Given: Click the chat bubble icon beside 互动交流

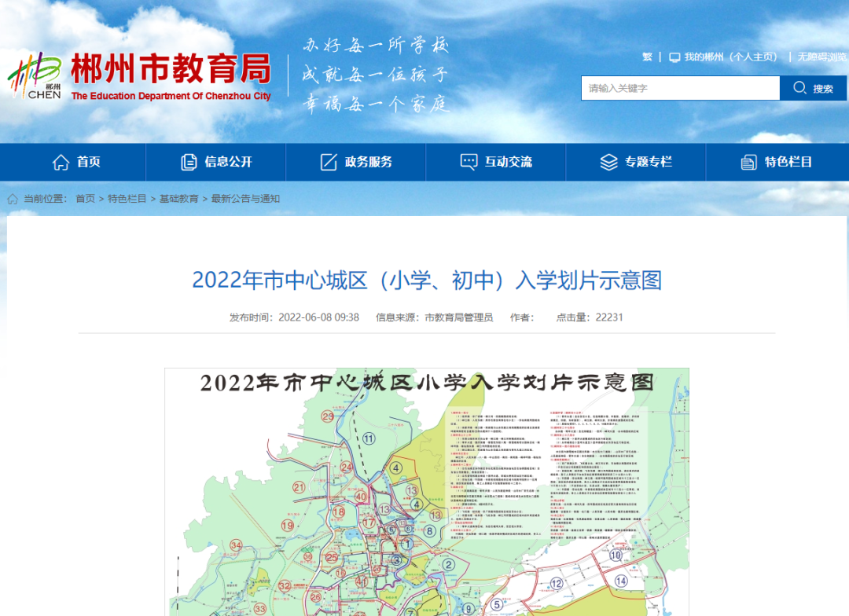Looking at the screenshot, I should [x=469, y=162].
